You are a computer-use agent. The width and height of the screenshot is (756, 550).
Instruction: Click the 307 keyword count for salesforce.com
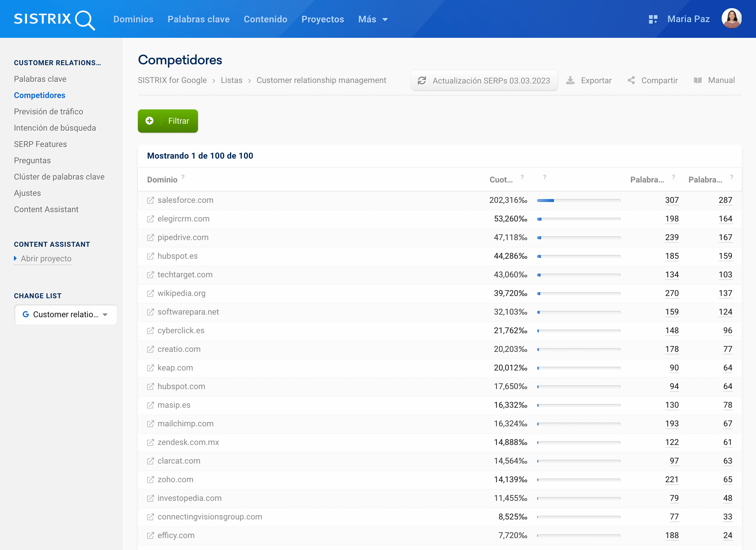(x=671, y=200)
